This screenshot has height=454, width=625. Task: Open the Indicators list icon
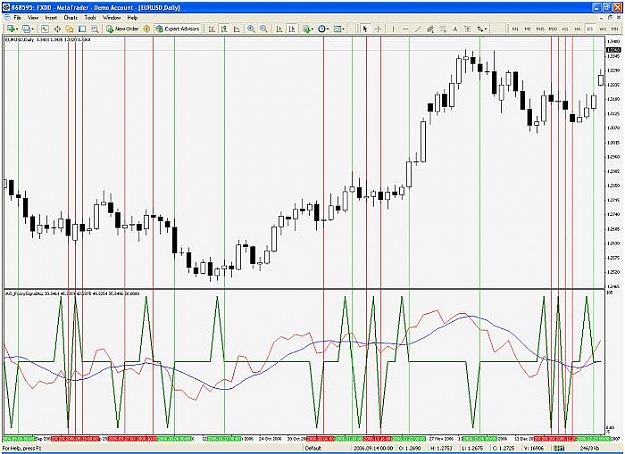[x=307, y=29]
